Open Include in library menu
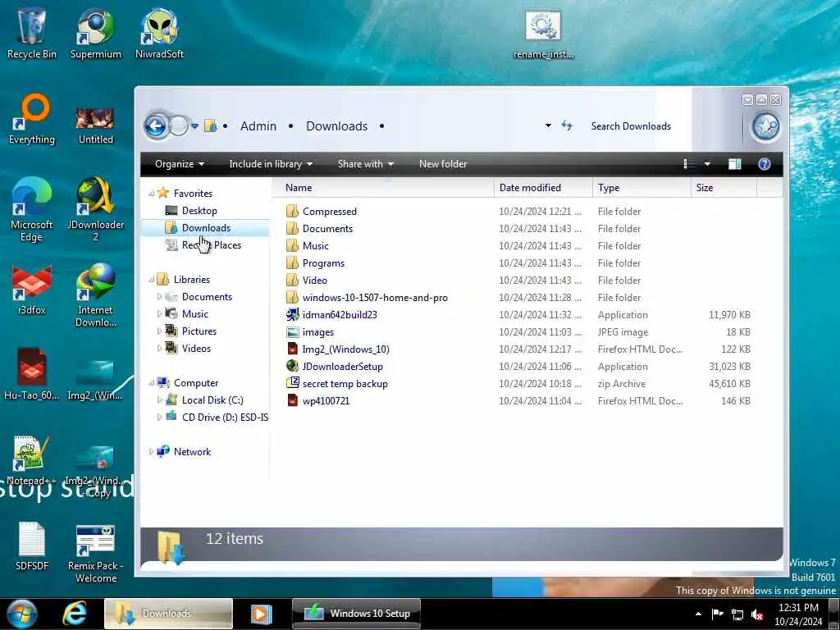Image resolution: width=840 pixels, height=630 pixels. [271, 164]
